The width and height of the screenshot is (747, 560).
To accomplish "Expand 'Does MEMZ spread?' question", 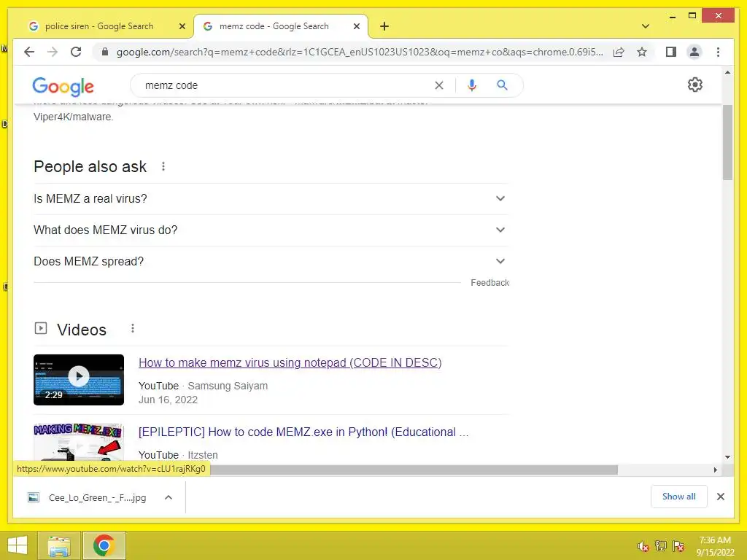I will [271, 262].
